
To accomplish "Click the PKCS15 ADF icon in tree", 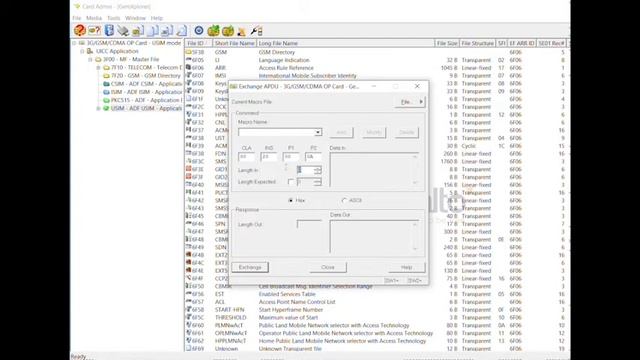I will [107, 100].
